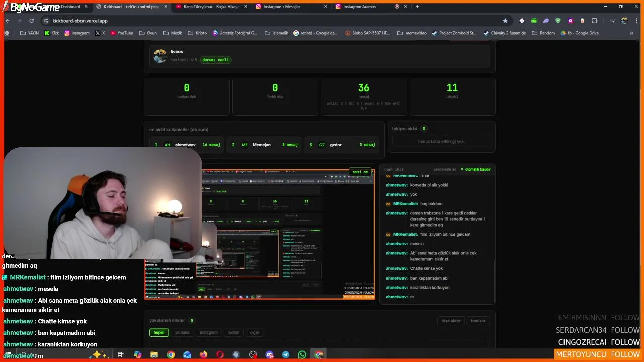
Task: Toggle 'otomatik kaydır' auto-scroll
Action: [x=475, y=169]
